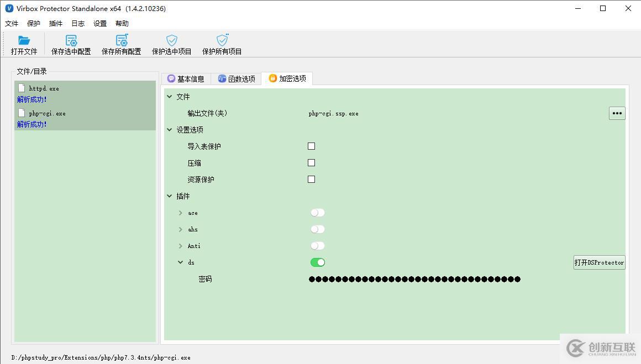Click the Virbox Protector app logo icon
Viewport: 641px width, 364px height.
(9, 8)
